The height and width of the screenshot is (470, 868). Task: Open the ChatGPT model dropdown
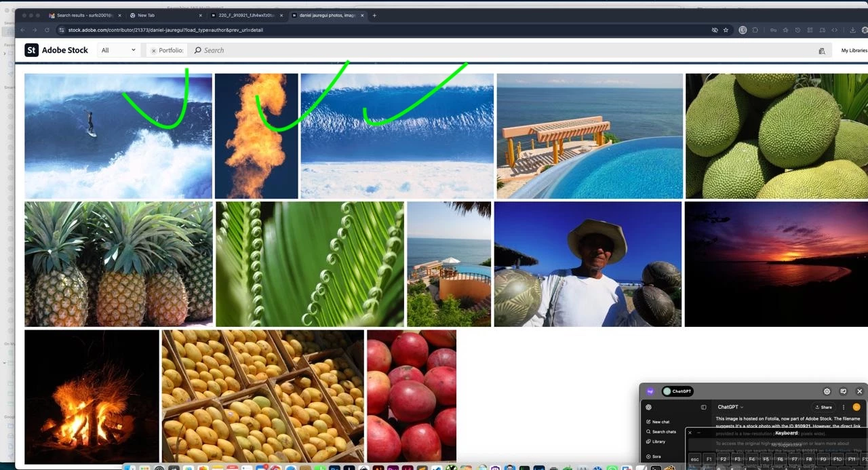pyautogui.click(x=730, y=407)
